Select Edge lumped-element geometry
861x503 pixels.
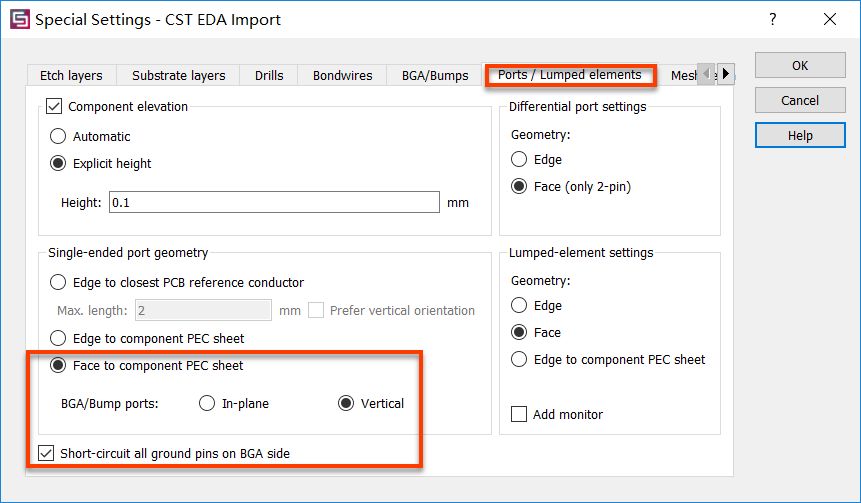[519, 305]
